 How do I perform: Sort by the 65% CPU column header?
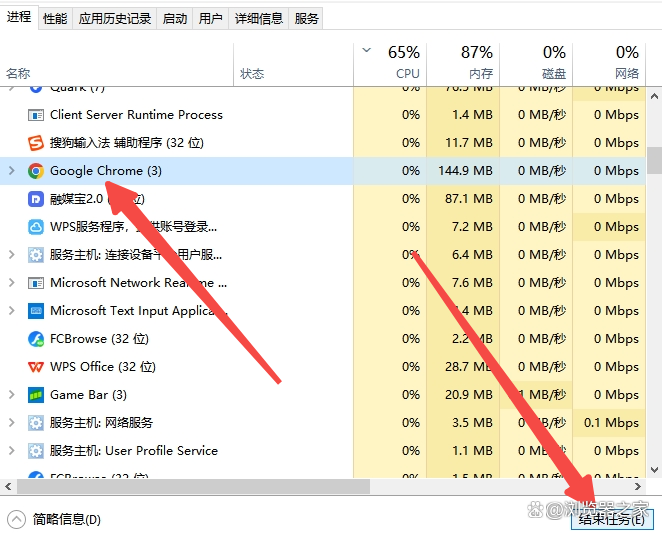pos(390,65)
